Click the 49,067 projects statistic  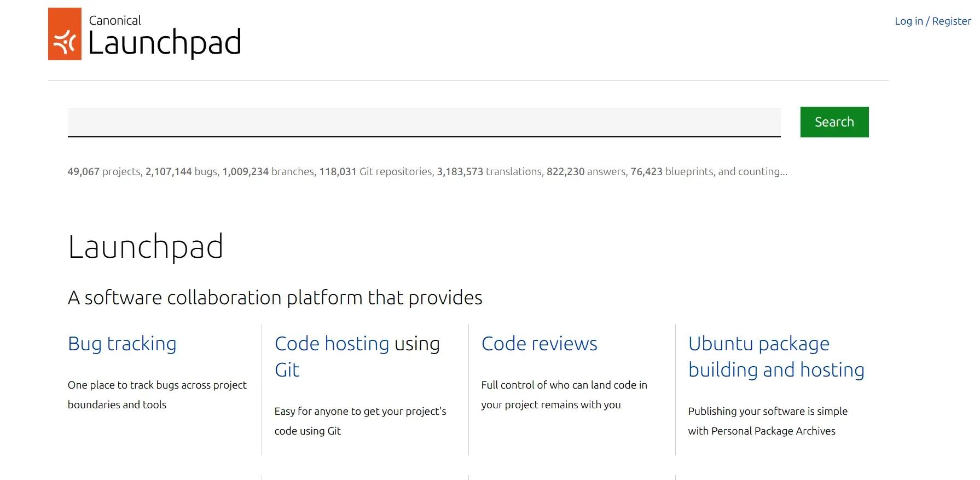[x=104, y=171]
